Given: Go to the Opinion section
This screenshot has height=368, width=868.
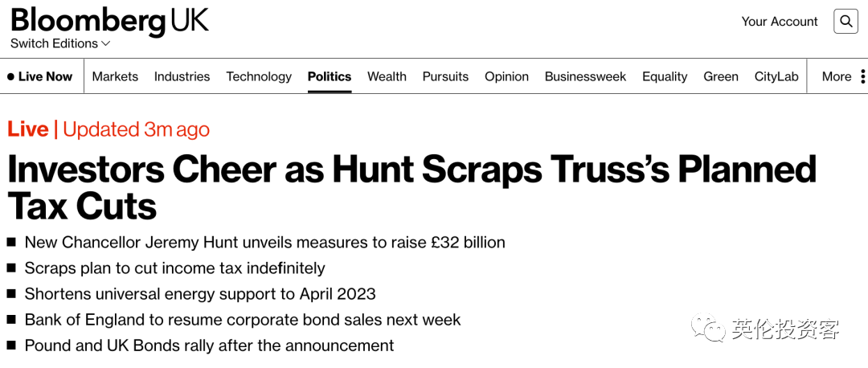Looking at the screenshot, I should (506, 76).
